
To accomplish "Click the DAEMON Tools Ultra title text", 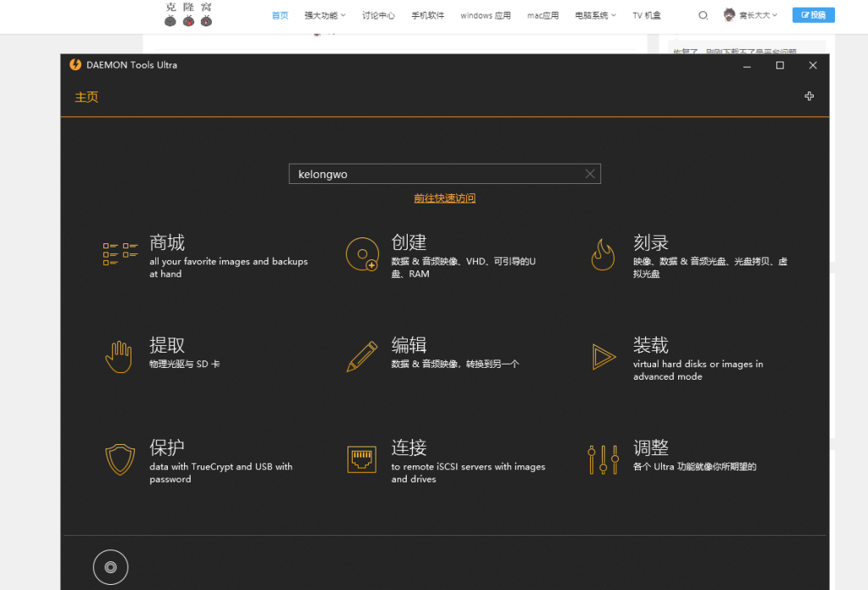I will [131, 64].
